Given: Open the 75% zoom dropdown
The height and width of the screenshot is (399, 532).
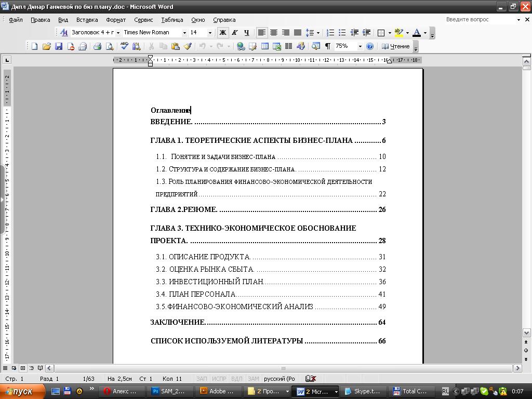Looking at the screenshot, I should coord(360,46).
